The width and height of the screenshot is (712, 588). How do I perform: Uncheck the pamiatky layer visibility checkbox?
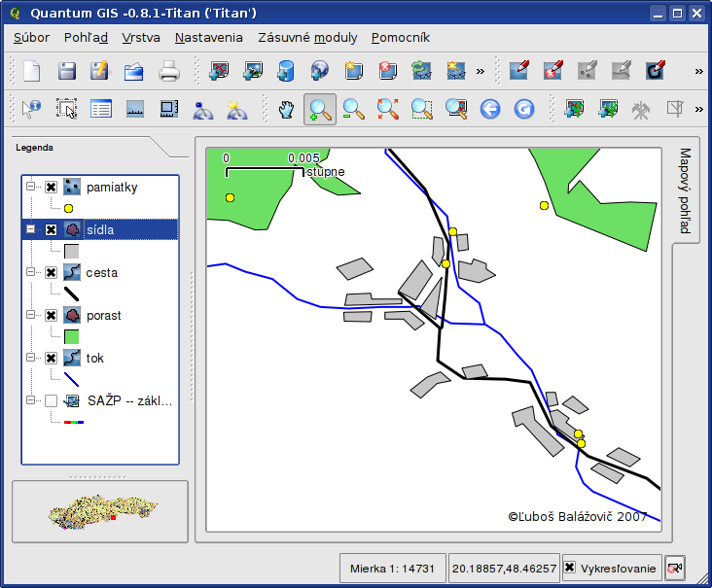point(51,187)
